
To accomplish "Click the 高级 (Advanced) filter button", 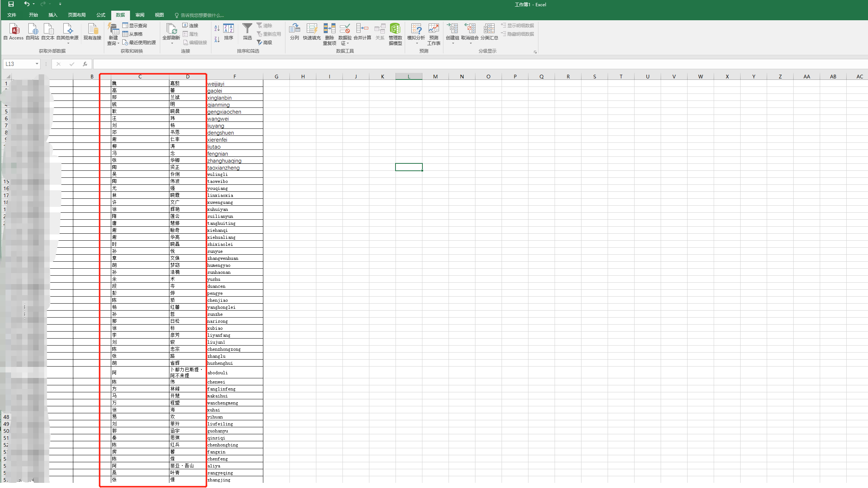I will pyautogui.click(x=265, y=43).
